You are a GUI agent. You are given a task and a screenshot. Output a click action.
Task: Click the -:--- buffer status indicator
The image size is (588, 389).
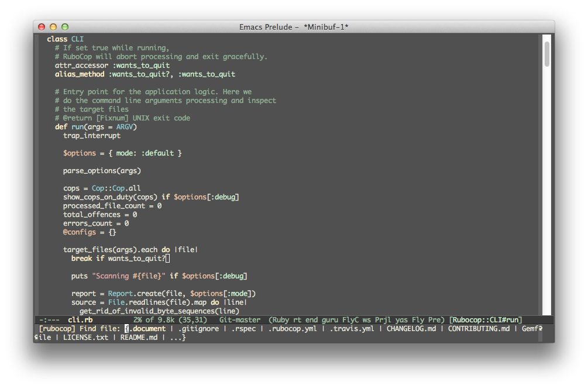pos(49,319)
